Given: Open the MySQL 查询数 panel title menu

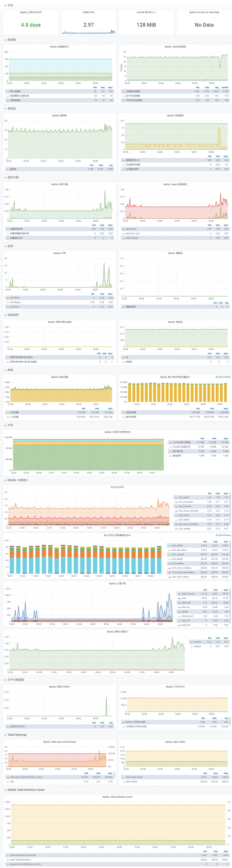Looking at the screenshot, I should 60,116.
